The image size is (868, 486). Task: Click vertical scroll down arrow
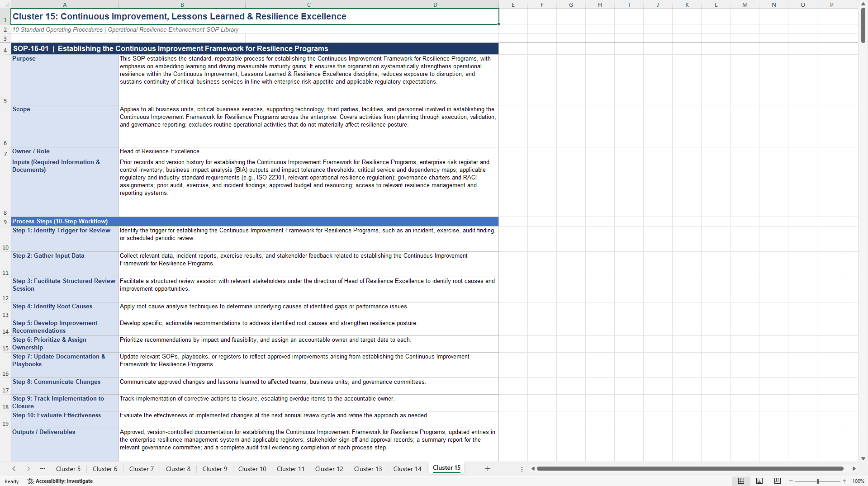pos(863,458)
